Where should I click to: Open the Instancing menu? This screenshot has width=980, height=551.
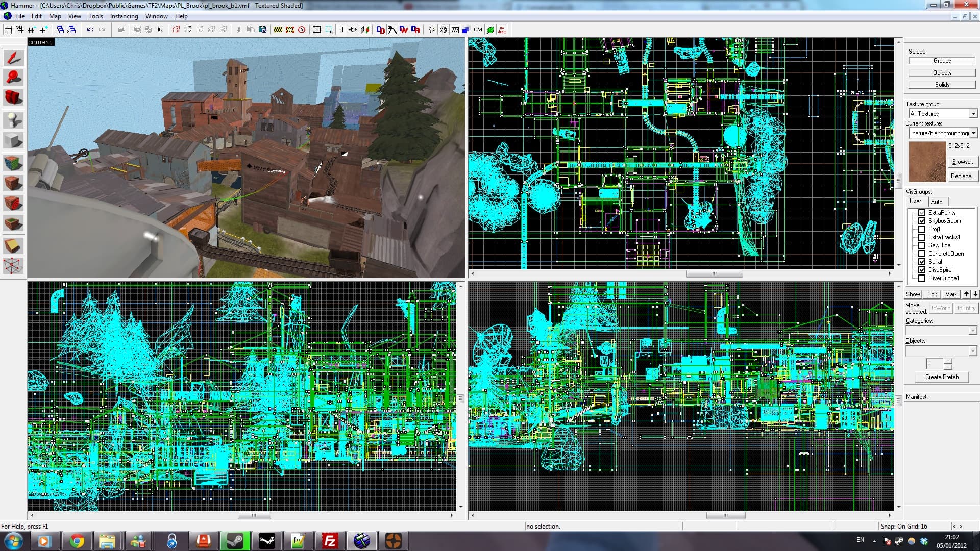124,16
